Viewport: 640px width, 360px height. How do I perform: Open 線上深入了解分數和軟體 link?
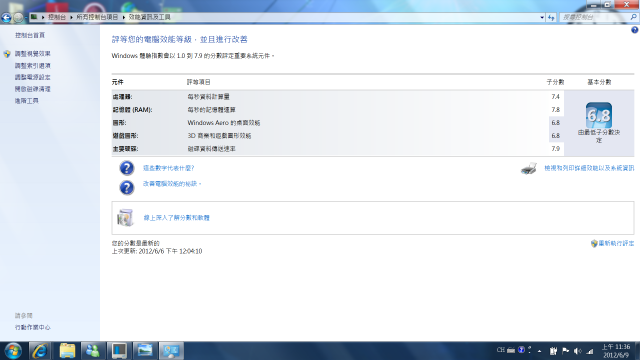click(176, 218)
